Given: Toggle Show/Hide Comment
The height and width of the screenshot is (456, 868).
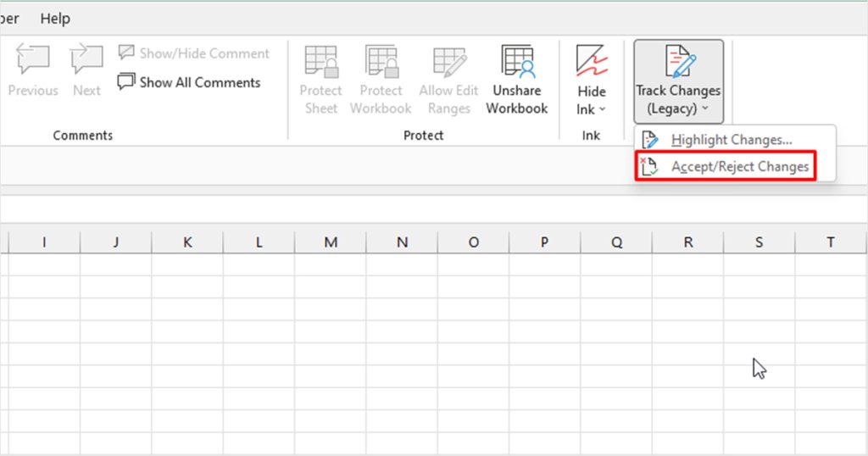Looking at the screenshot, I should (x=194, y=53).
